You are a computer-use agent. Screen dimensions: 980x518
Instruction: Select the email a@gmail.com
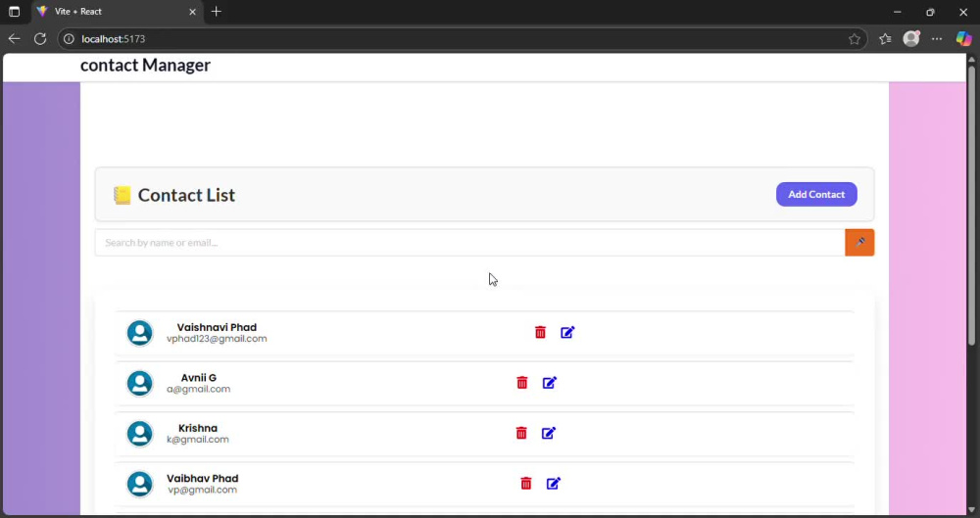click(198, 389)
